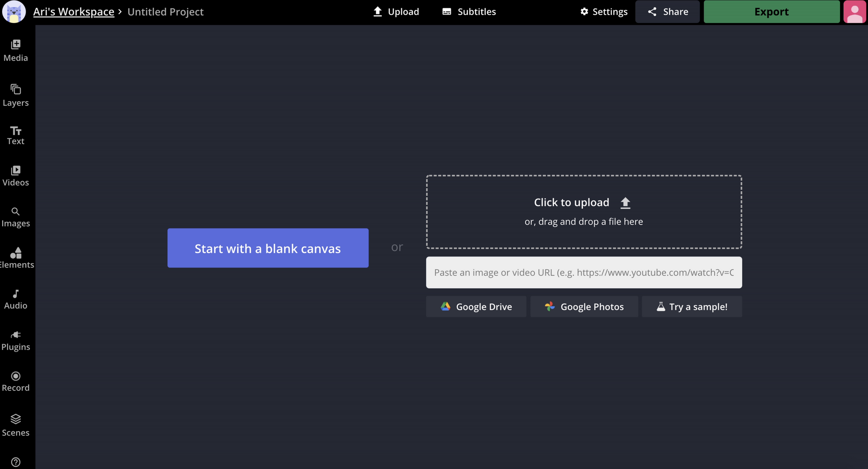Select the Text tool
The image size is (868, 469).
point(16,135)
